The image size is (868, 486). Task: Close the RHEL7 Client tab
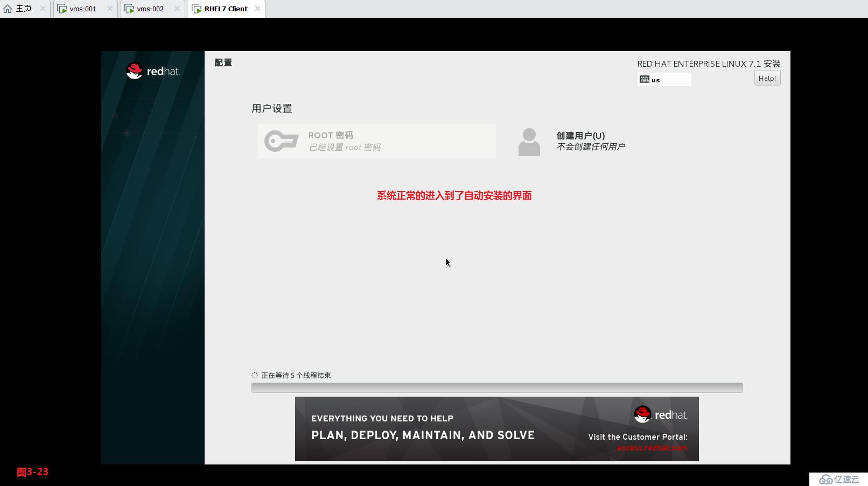[257, 9]
